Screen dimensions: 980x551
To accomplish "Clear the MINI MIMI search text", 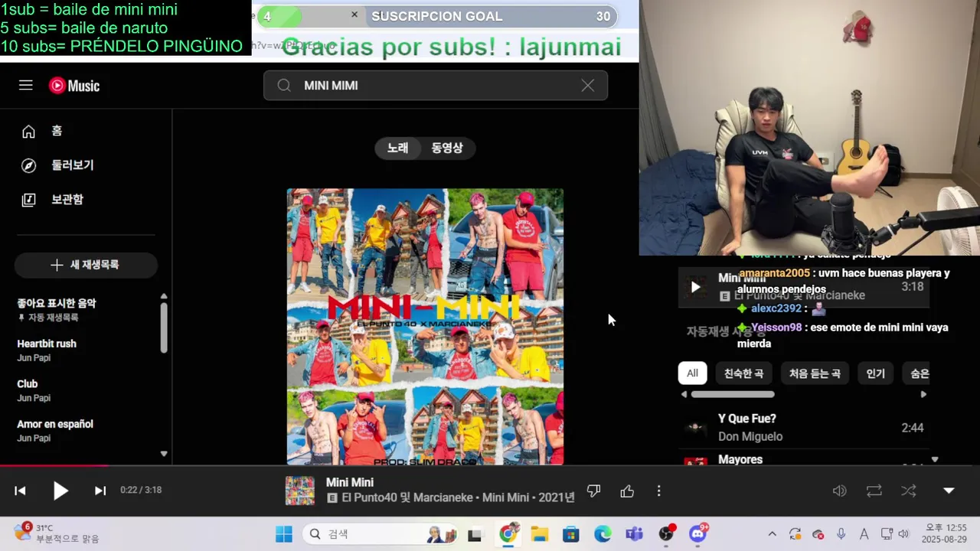I will point(587,86).
